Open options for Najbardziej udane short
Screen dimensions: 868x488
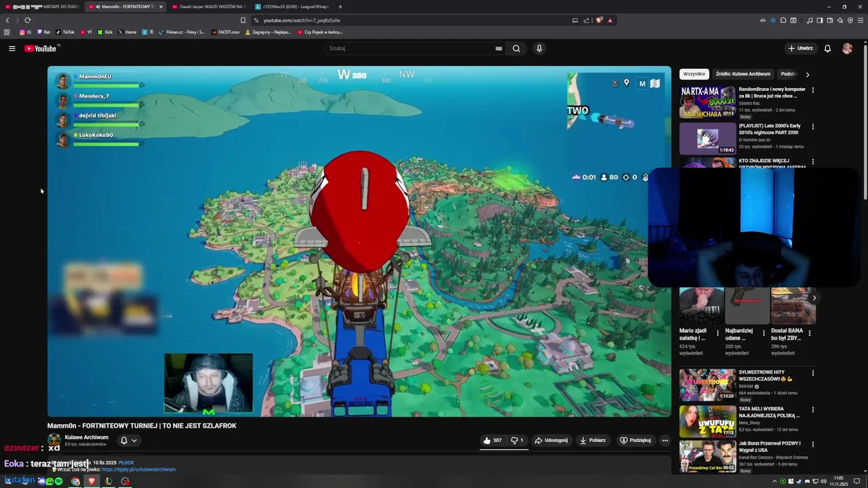[764, 333]
